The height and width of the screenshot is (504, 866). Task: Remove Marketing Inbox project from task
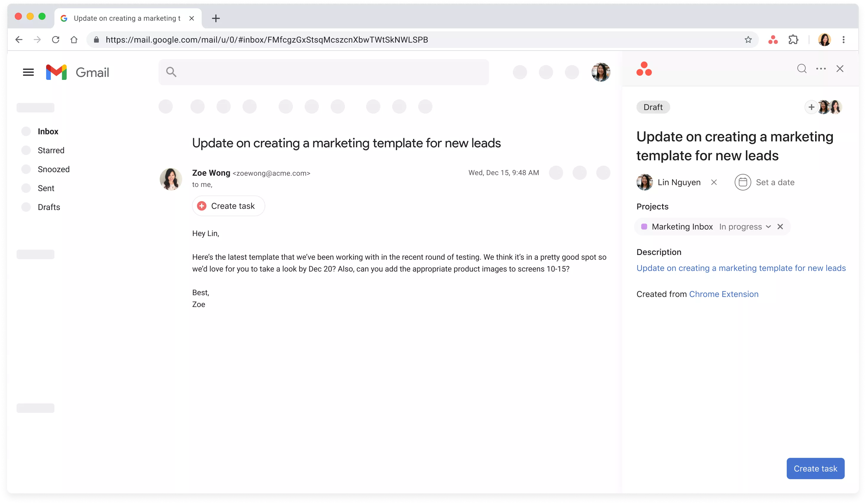[780, 227]
